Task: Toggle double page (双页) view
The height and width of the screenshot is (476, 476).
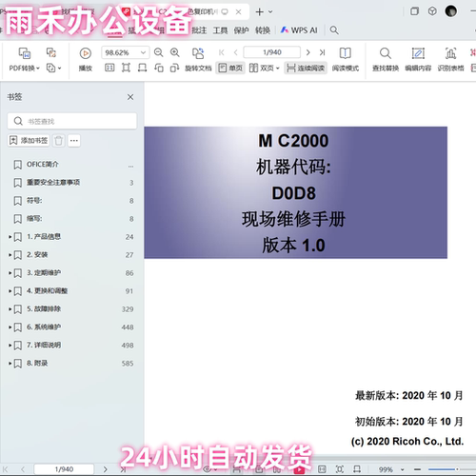Action: [262, 68]
